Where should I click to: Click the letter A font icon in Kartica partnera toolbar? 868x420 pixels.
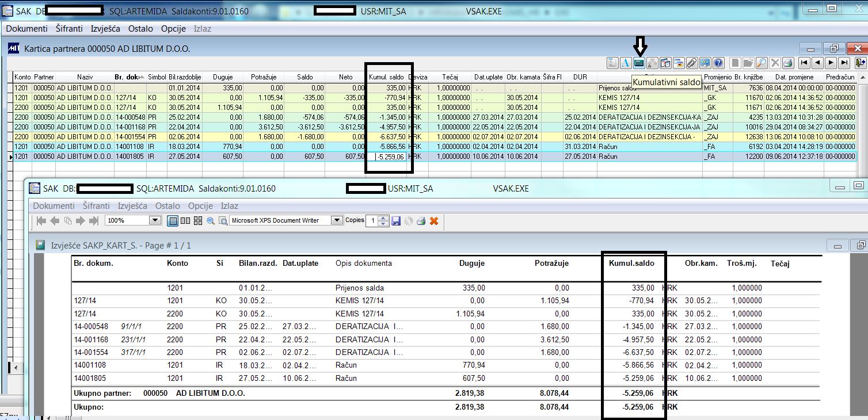click(626, 63)
